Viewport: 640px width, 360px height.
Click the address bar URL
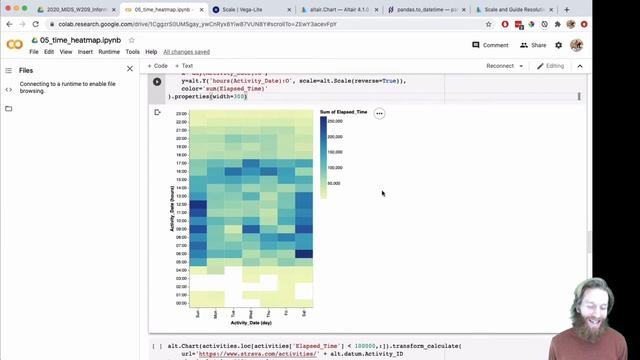198,24
